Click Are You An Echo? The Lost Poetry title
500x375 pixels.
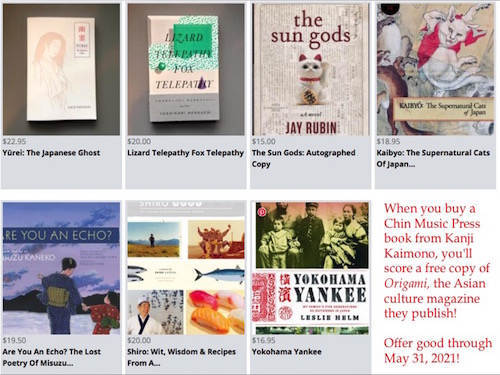coord(52,357)
